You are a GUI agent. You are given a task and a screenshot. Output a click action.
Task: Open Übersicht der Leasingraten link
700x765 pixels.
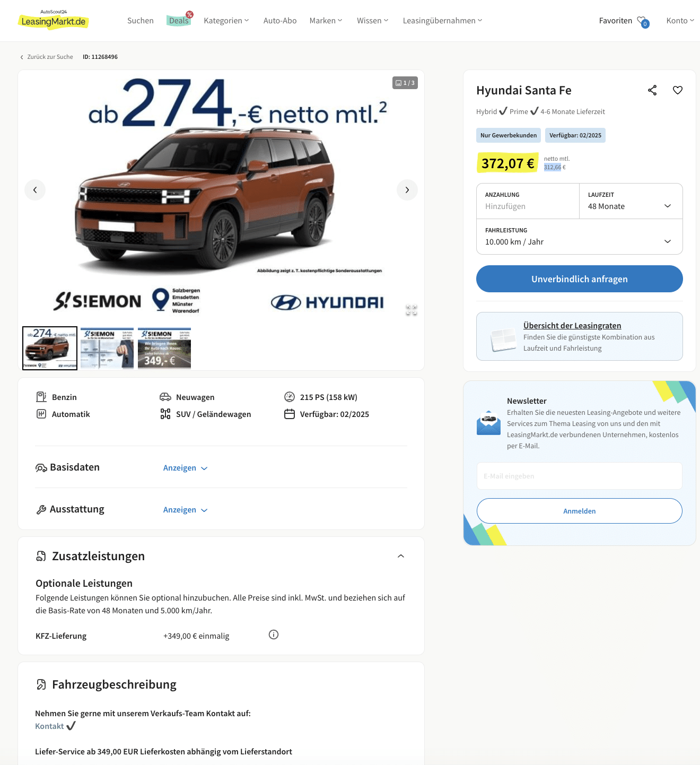(x=572, y=326)
